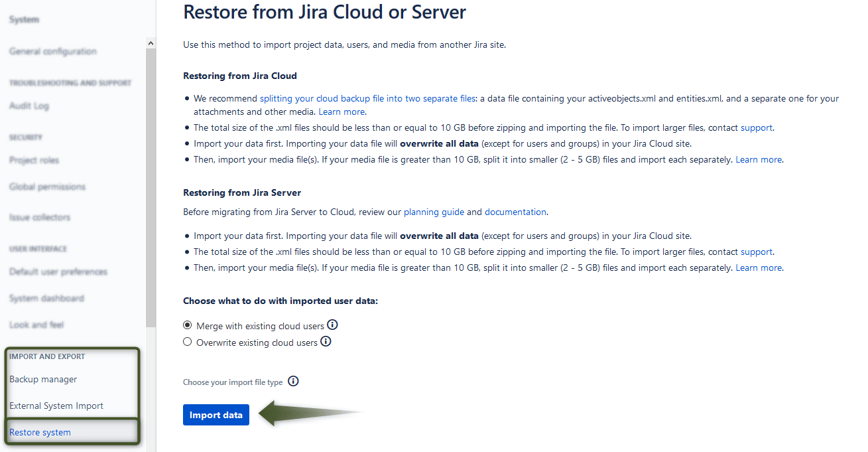The width and height of the screenshot is (868, 452).
Task: Click sidebar scrollbar up arrow
Action: (151, 44)
